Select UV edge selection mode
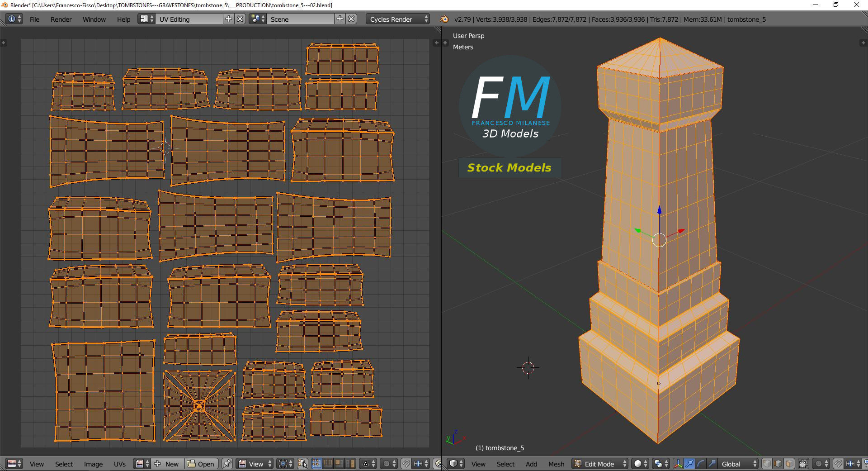The height and width of the screenshot is (471, 868). (328, 464)
